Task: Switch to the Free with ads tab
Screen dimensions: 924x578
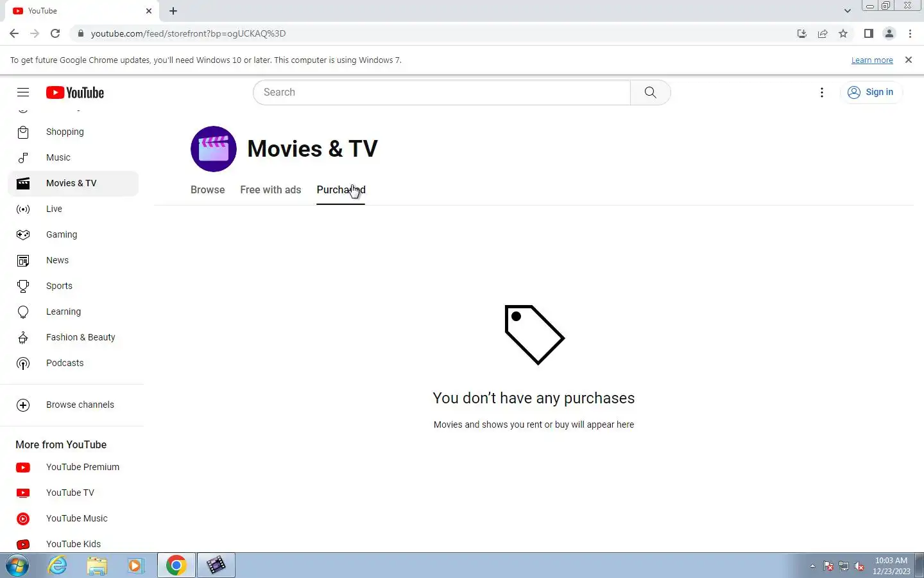Action: [271, 190]
